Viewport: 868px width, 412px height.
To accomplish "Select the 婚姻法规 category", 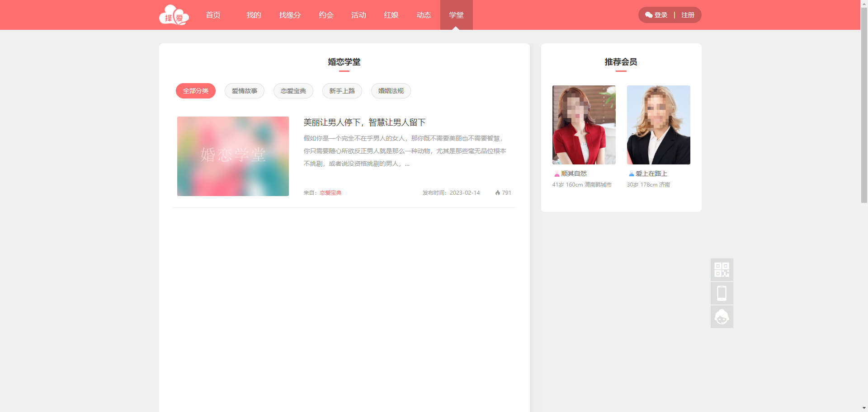I will tap(391, 91).
